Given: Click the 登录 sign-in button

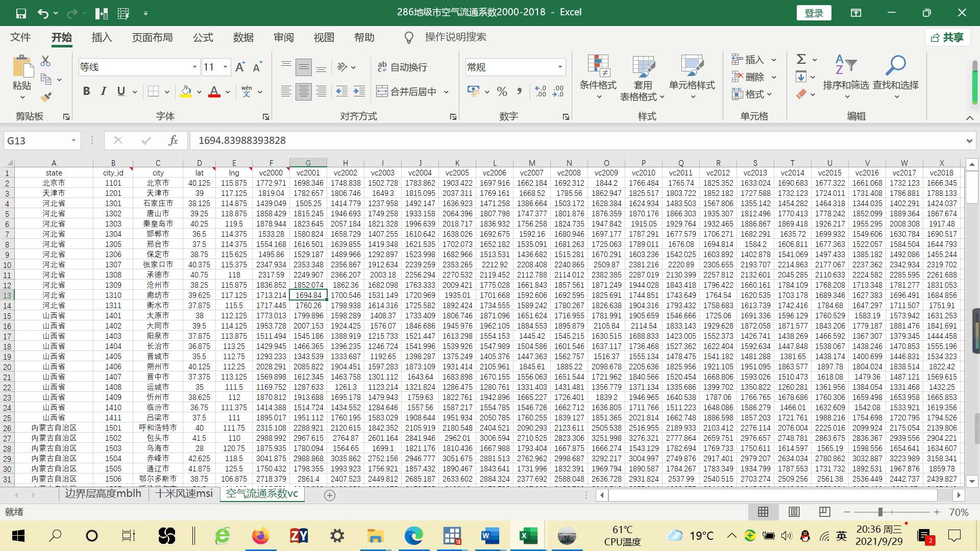Looking at the screenshot, I should [814, 13].
